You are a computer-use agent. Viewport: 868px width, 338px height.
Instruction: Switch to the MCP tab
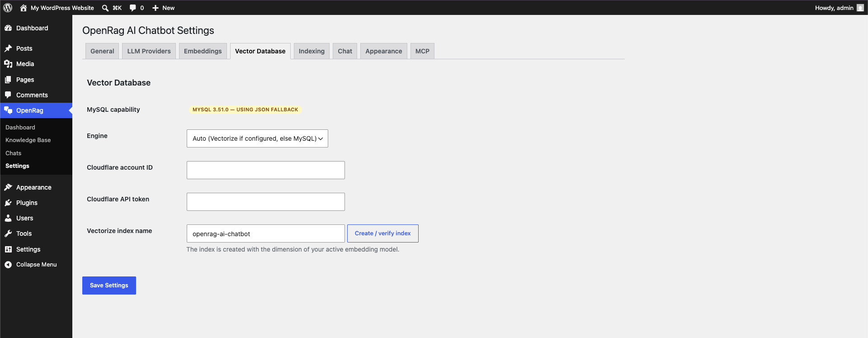[422, 51]
